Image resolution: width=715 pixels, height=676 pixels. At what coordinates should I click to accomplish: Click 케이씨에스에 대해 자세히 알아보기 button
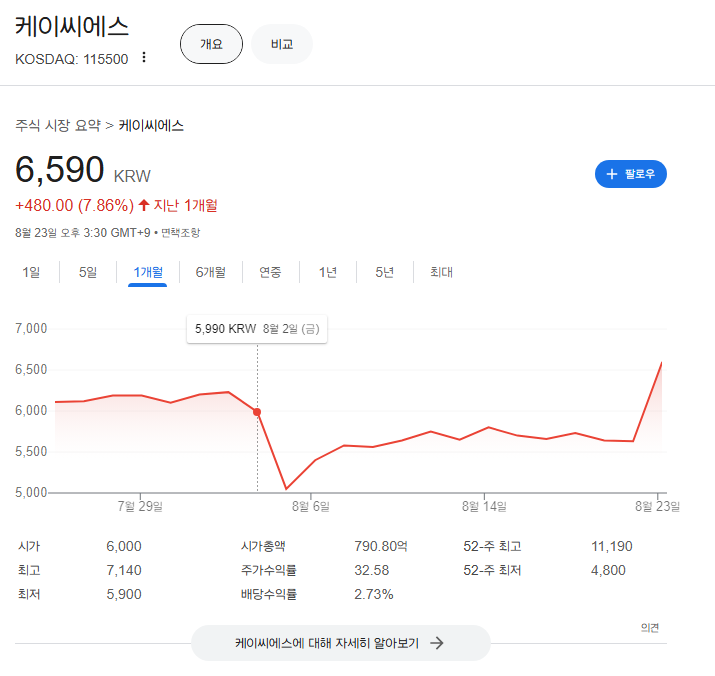coord(341,643)
